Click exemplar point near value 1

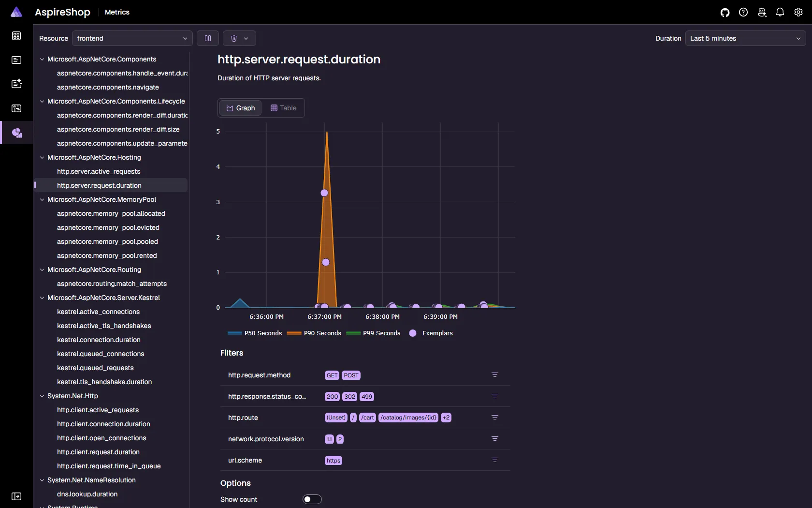click(x=326, y=262)
